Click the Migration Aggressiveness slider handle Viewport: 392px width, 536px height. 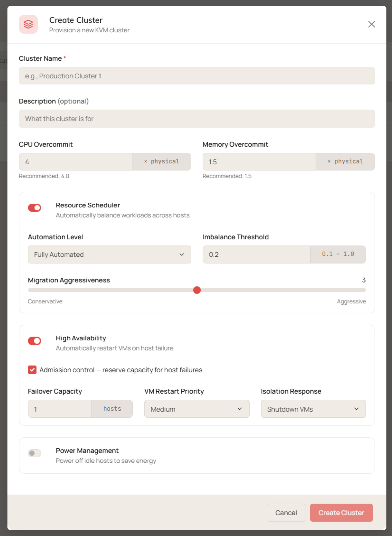(197, 290)
